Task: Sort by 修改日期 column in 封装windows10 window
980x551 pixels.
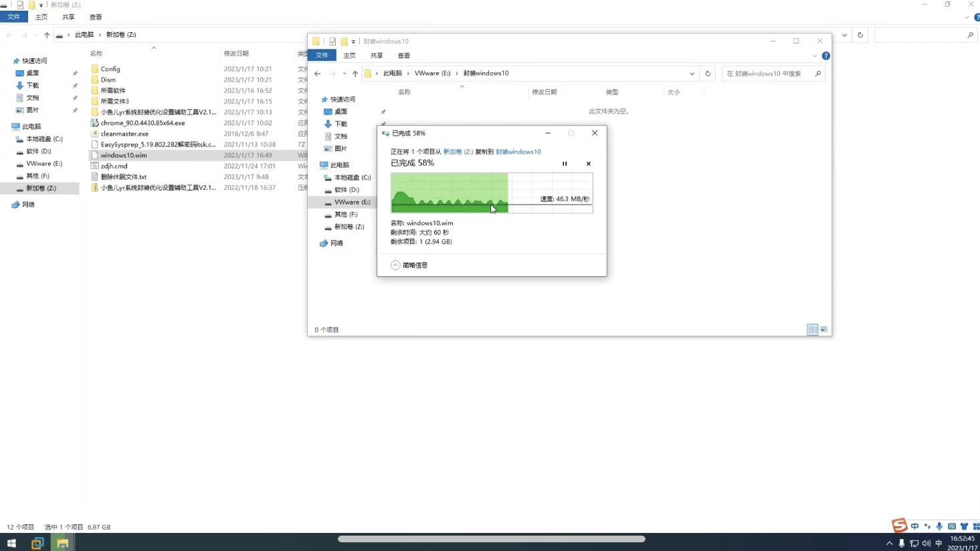Action: coord(545,92)
